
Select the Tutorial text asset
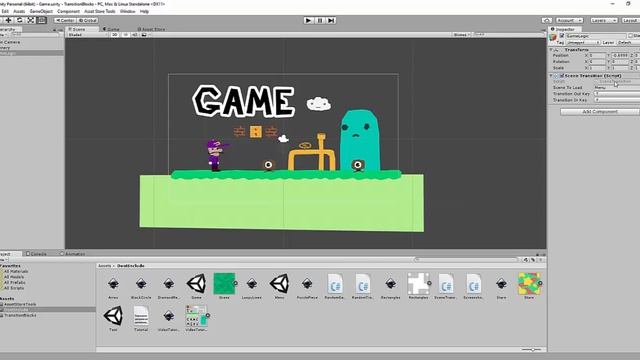click(141, 318)
